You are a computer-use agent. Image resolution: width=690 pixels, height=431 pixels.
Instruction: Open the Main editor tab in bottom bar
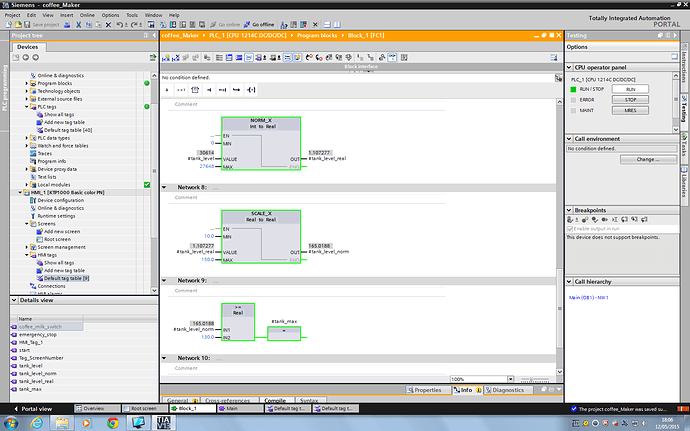tap(240, 409)
